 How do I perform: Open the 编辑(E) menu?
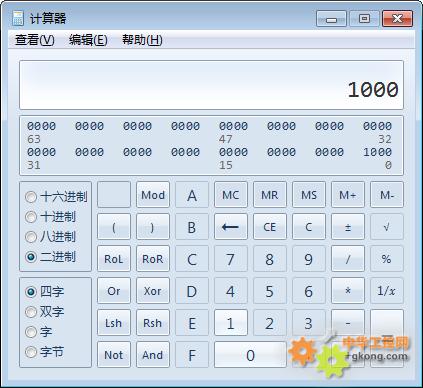(88, 40)
